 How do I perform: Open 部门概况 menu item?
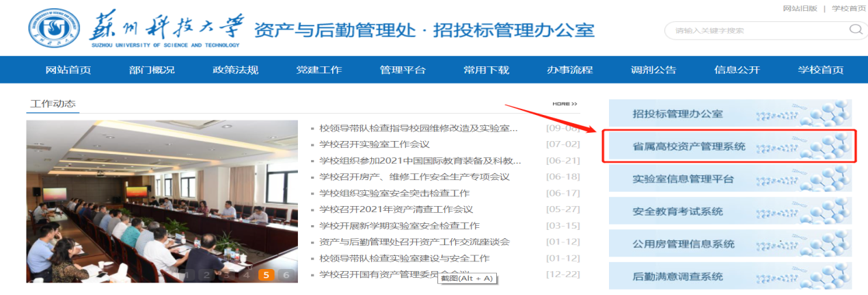152,70
